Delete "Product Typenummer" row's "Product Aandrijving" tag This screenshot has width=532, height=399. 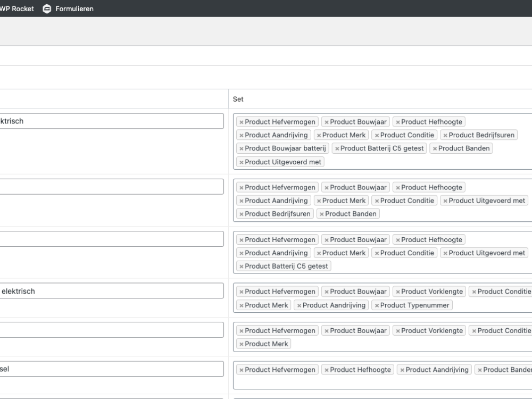[300, 305]
